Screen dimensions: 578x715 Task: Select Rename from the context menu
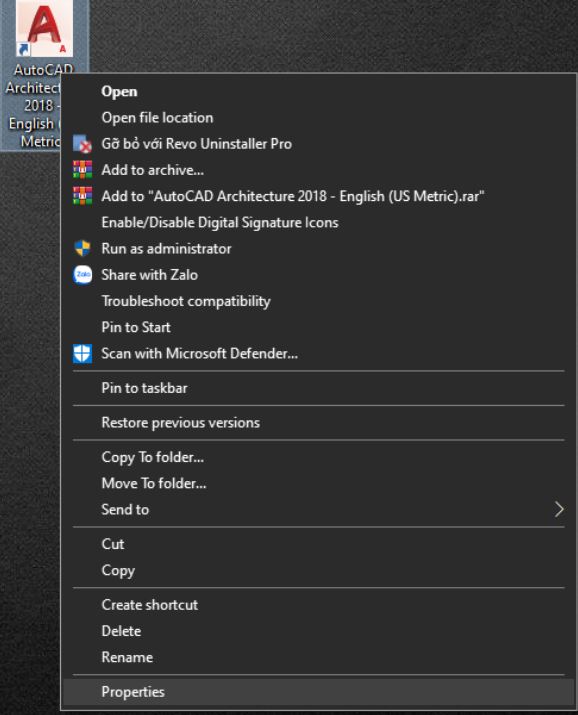pyautogui.click(x=318, y=657)
